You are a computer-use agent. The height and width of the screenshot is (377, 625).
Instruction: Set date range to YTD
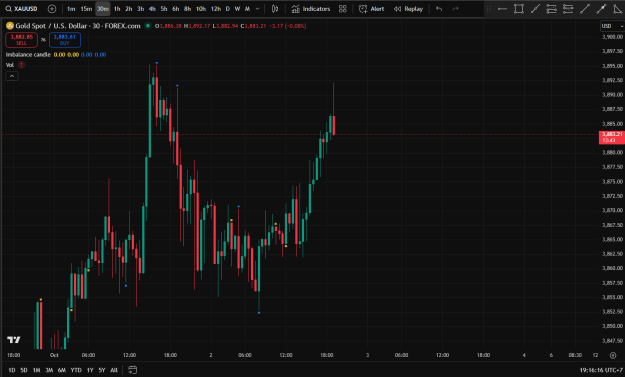coord(76,370)
